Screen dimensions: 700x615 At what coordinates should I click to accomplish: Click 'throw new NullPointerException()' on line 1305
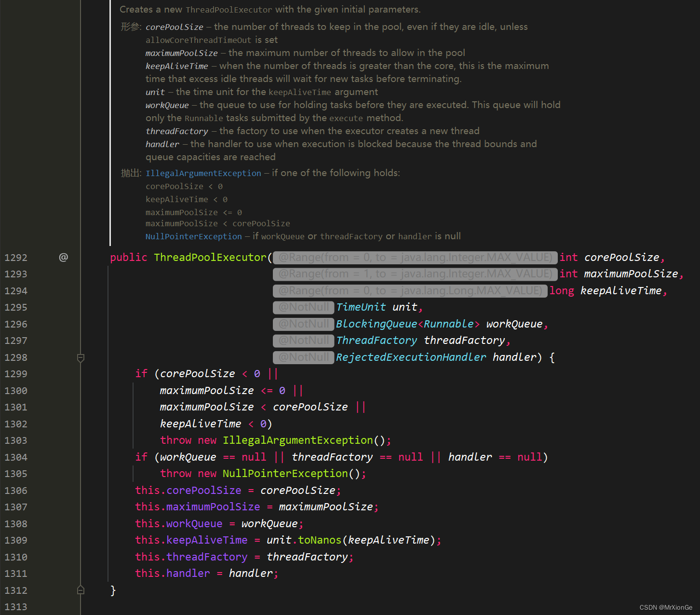coord(260,474)
